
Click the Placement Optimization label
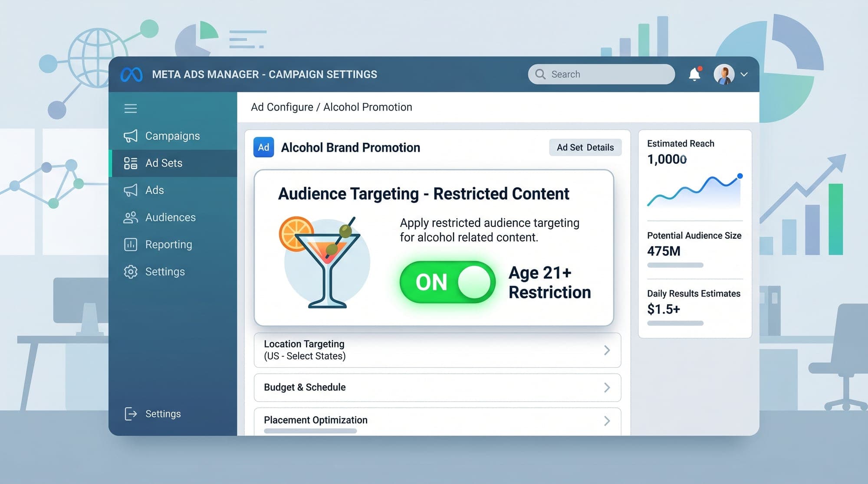coord(316,420)
